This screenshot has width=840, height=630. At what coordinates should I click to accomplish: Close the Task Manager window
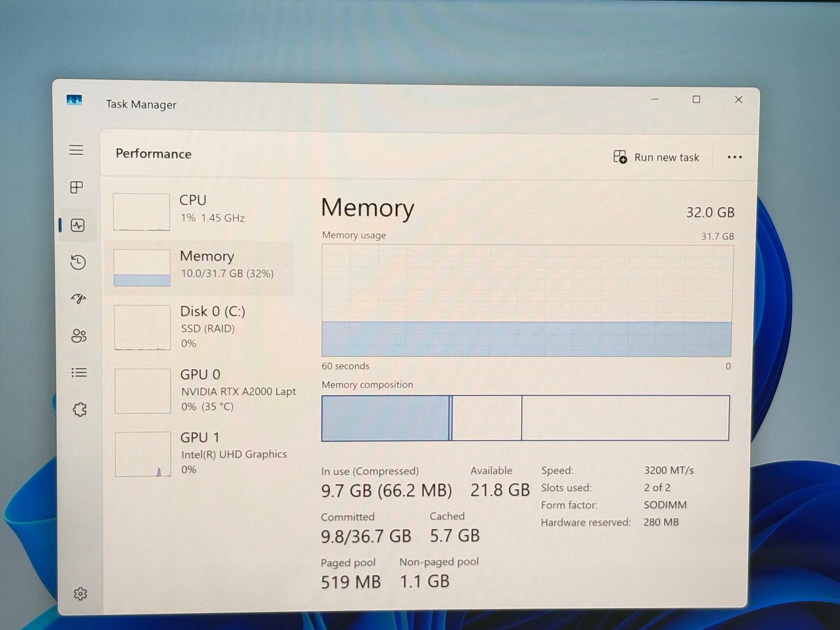click(x=738, y=100)
